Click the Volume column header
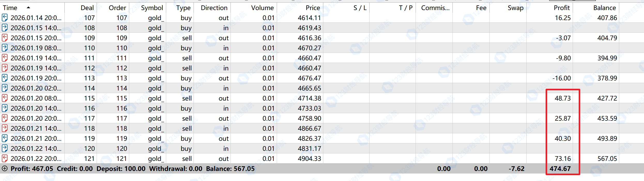Screen dimensions: 644x181 262,8
